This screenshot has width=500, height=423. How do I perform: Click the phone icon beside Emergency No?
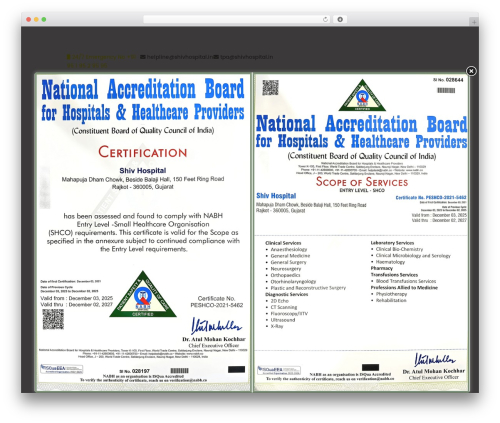click(x=69, y=57)
